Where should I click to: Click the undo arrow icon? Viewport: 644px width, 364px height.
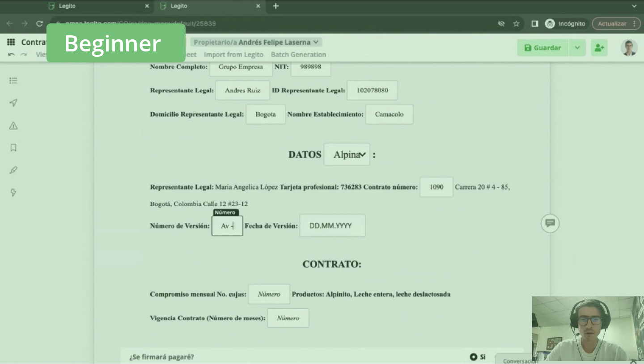click(11, 55)
